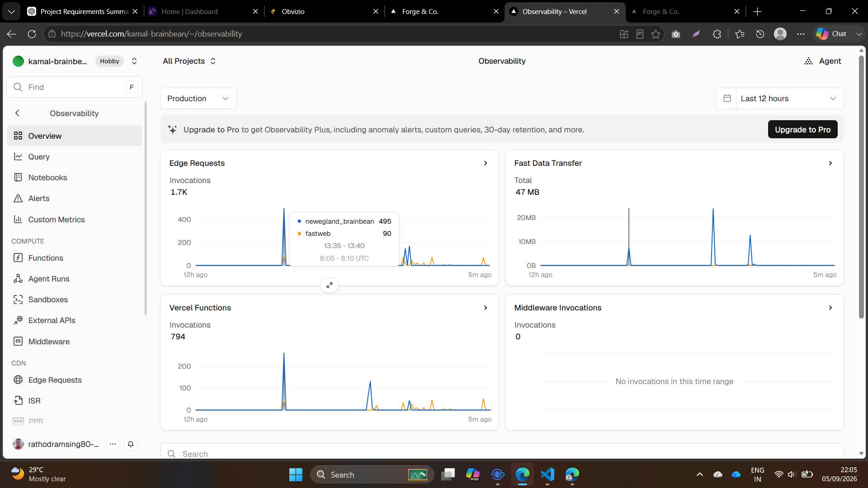Expand the Edge Requests chart fullscreen
Image resolution: width=868 pixels, height=488 pixels.
pos(330,285)
